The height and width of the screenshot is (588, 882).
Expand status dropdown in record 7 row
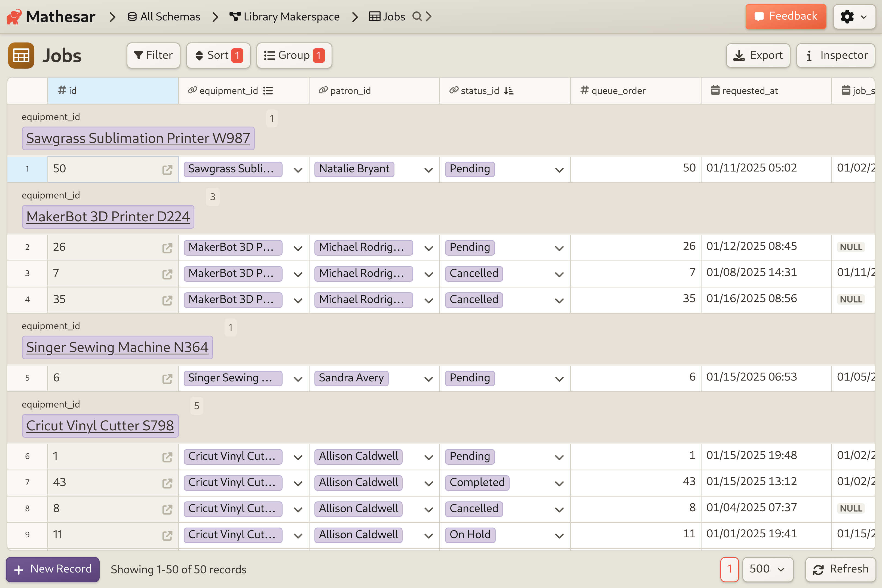coord(559,274)
